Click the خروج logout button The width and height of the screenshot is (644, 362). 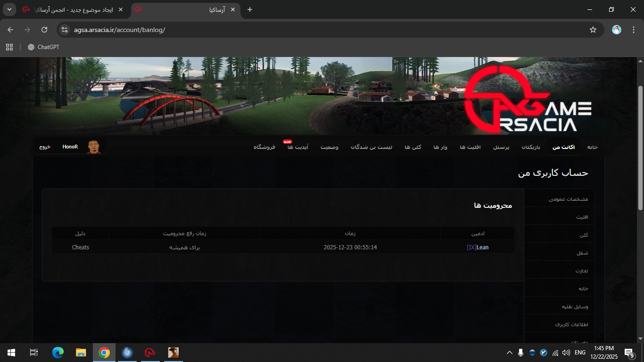(45, 147)
